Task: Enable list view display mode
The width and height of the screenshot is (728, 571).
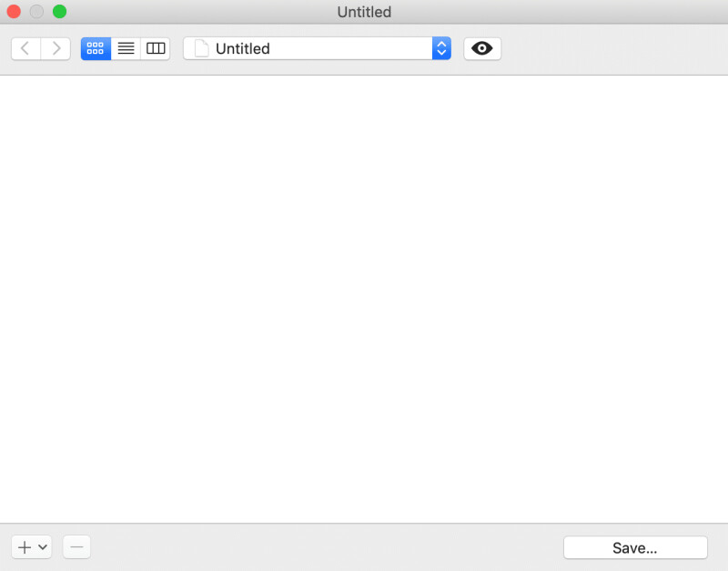Action: [126, 48]
